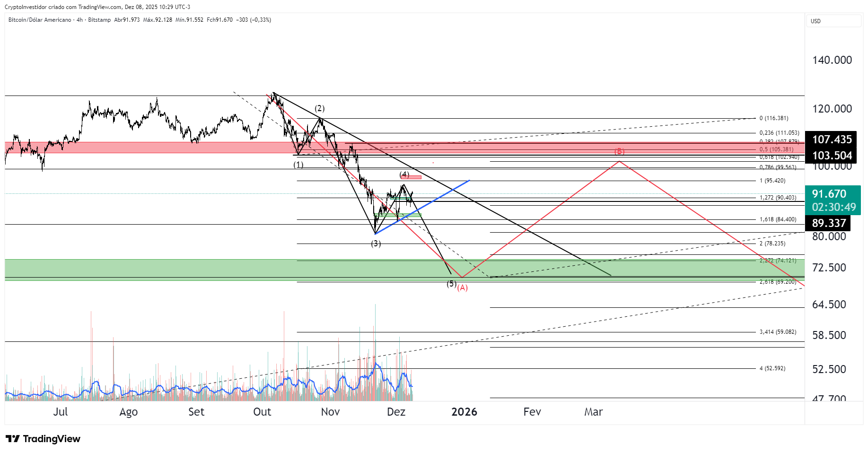Click the TradingView logo
The image size is (868, 453).
point(43,439)
